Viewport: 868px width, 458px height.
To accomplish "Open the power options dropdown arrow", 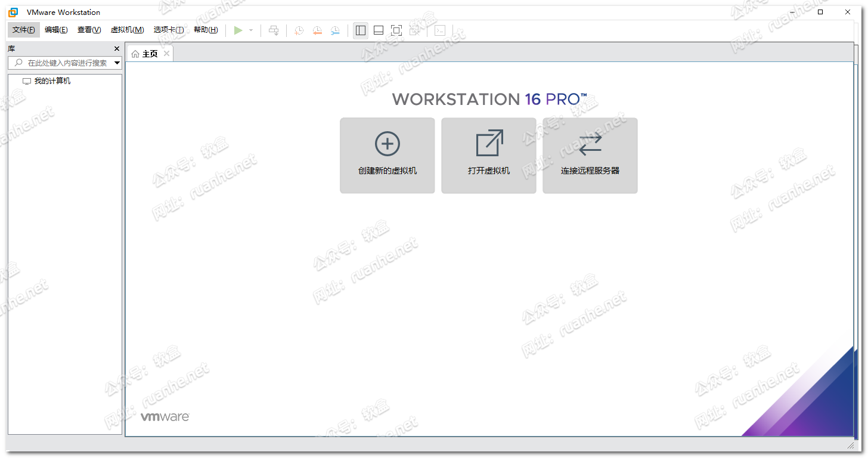I will tap(251, 30).
